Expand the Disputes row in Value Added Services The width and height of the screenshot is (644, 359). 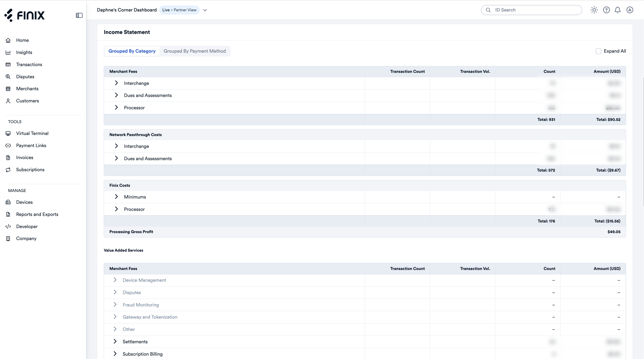(115, 292)
